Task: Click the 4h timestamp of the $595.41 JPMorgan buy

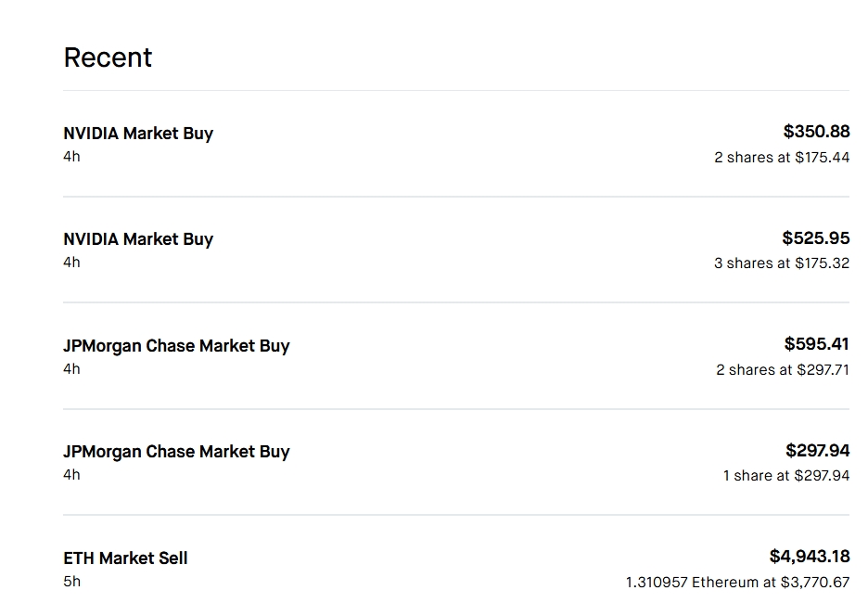Action: 72,369
